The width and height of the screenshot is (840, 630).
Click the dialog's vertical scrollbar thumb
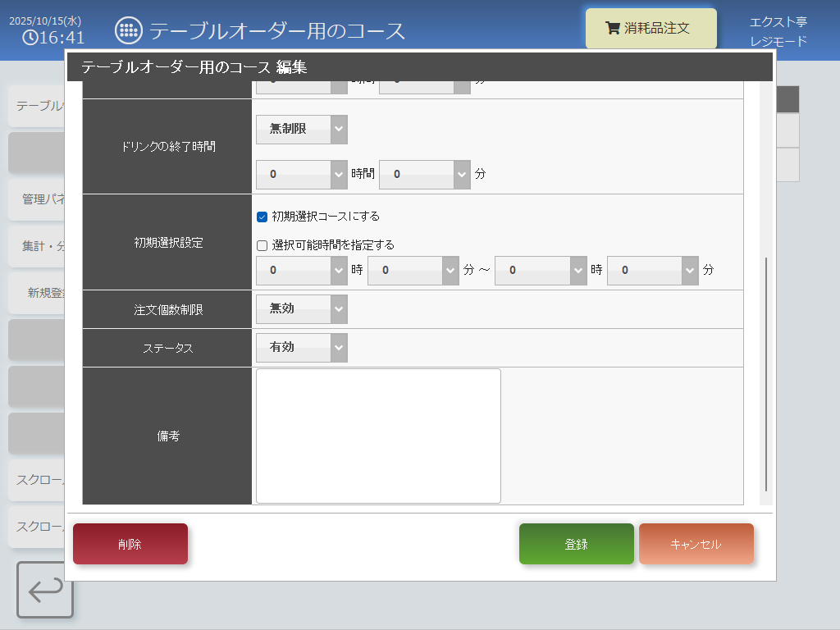tap(766, 373)
